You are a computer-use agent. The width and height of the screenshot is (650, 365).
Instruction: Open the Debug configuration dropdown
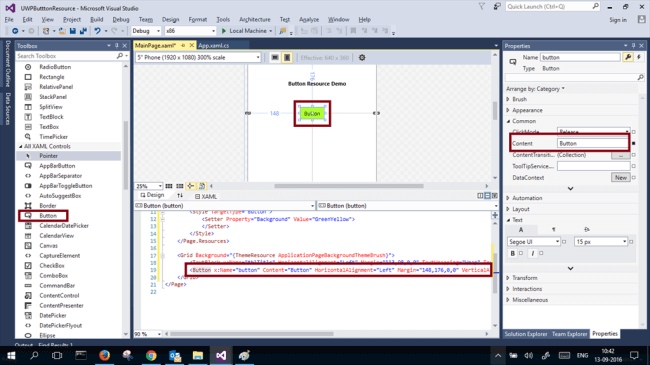point(146,31)
